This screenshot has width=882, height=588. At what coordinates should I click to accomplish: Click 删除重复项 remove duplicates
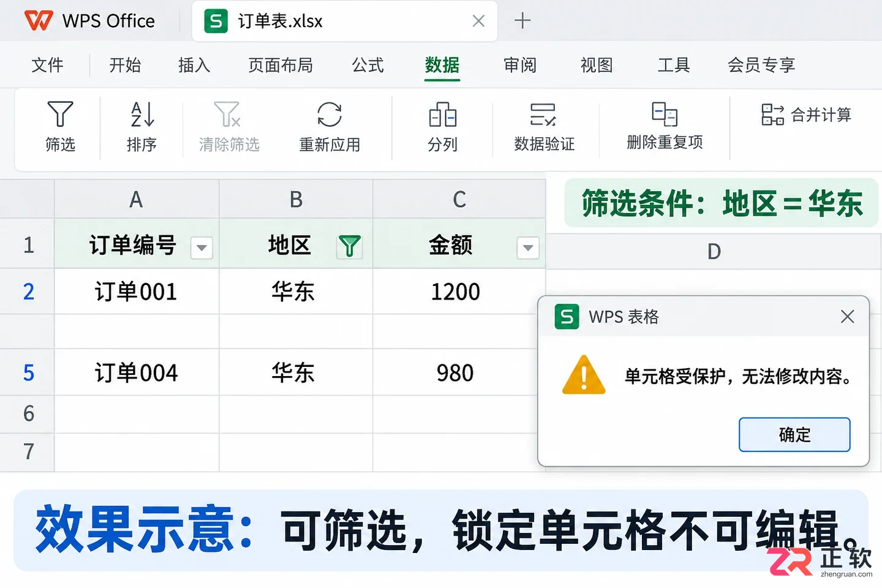pyautogui.click(x=665, y=126)
